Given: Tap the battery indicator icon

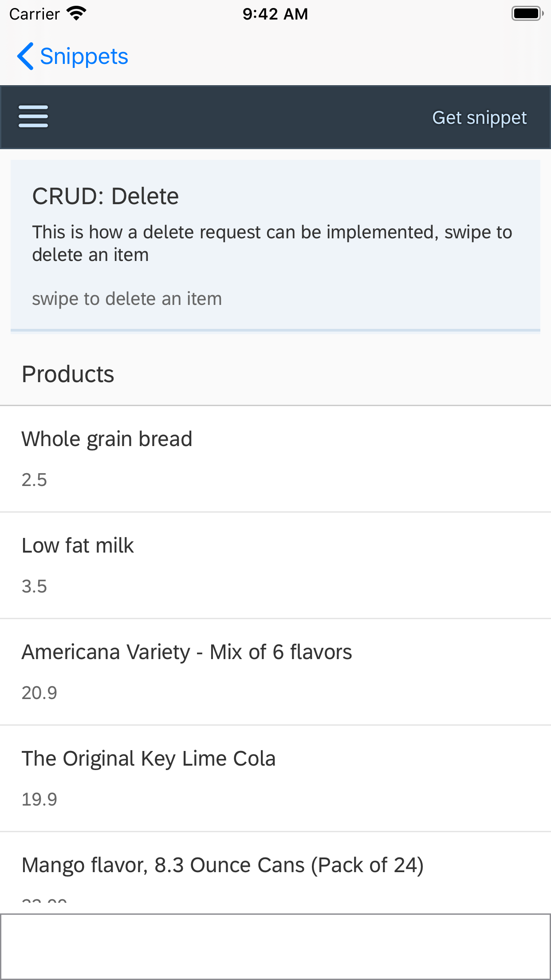Looking at the screenshot, I should [527, 14].
